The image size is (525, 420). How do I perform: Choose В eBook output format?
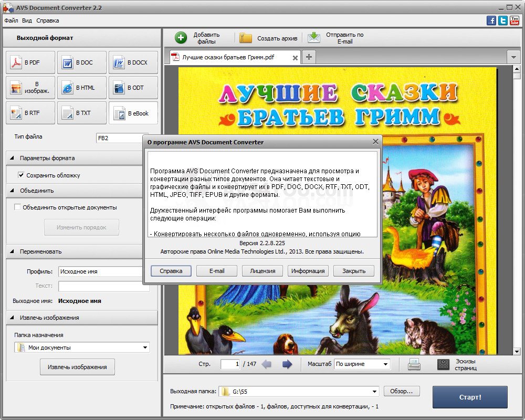133,113
